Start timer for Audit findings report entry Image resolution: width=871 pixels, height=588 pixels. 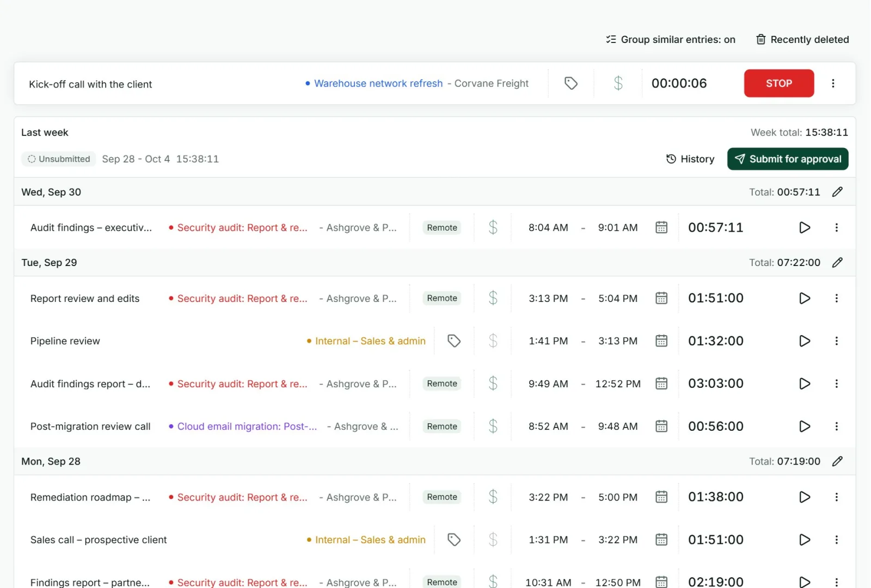[x=805, y=383]
